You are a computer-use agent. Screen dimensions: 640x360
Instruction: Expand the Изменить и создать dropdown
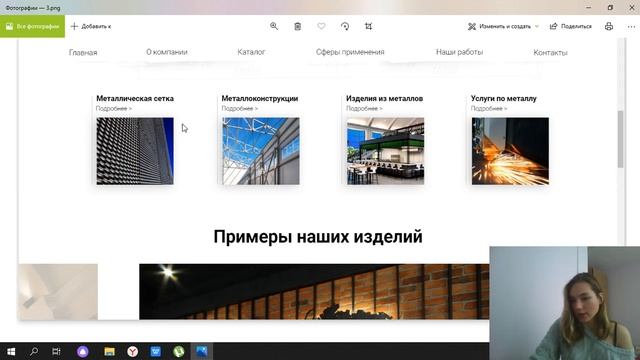[503, 26]
